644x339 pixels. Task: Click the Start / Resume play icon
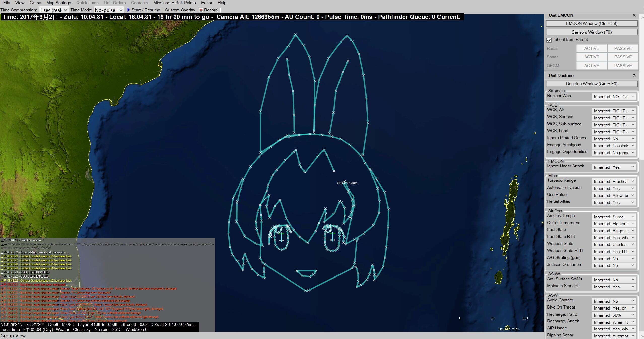129,10
